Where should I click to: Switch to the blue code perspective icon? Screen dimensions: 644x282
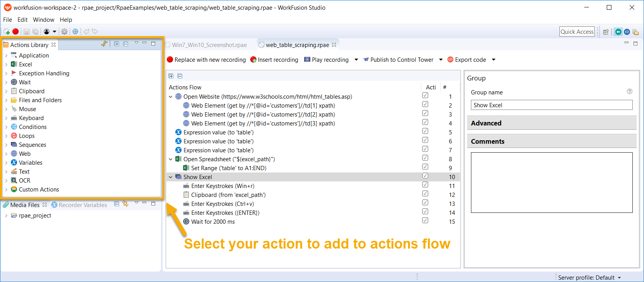[627, 32]
